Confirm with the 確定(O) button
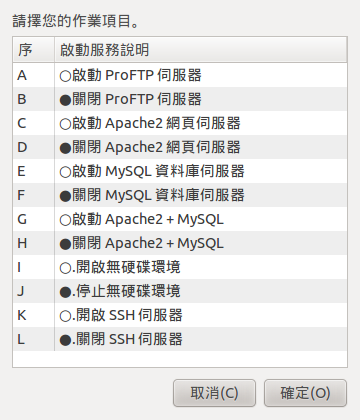 pos(305,393)
